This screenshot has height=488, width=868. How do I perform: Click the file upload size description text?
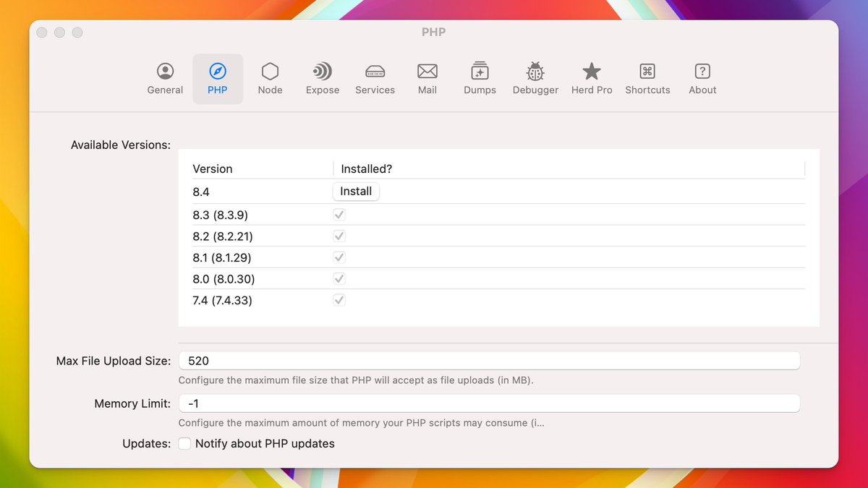(x=356, y=380)
